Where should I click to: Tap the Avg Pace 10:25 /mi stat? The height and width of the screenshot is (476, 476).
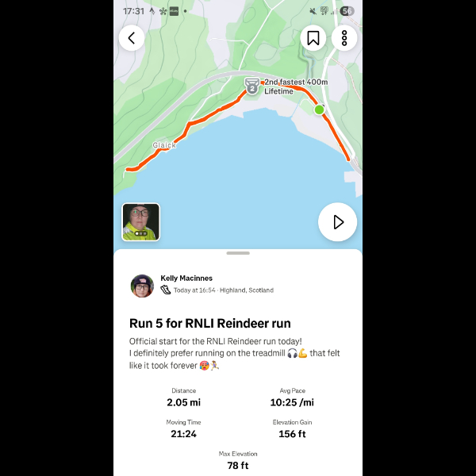(x=292, y=397)
